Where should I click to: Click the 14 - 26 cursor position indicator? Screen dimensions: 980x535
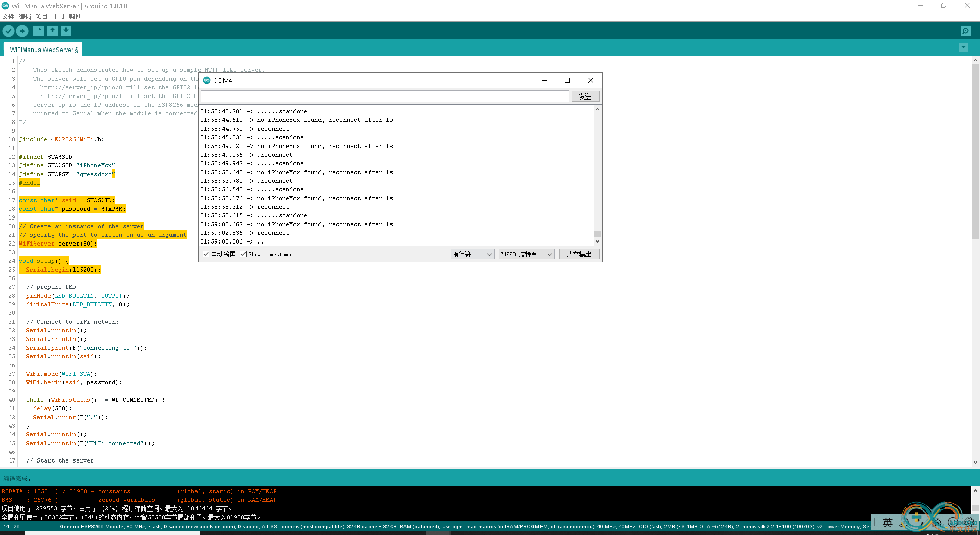pos(11,526)
